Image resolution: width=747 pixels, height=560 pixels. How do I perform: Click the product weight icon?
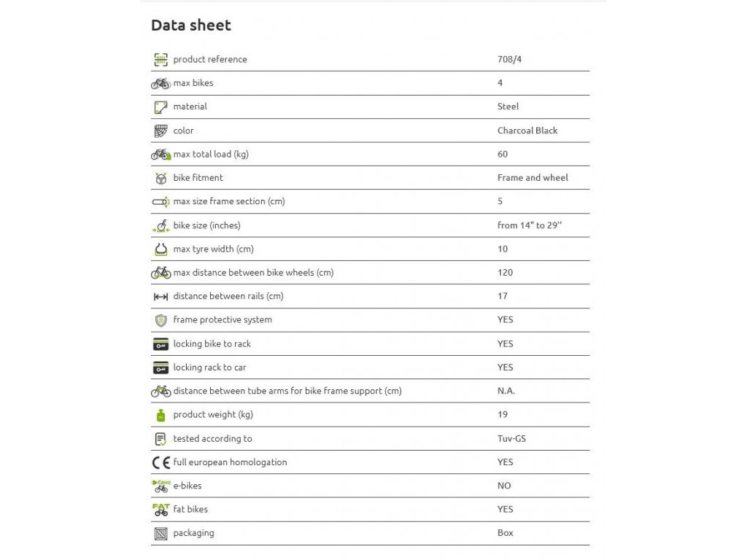pos(160,415)
